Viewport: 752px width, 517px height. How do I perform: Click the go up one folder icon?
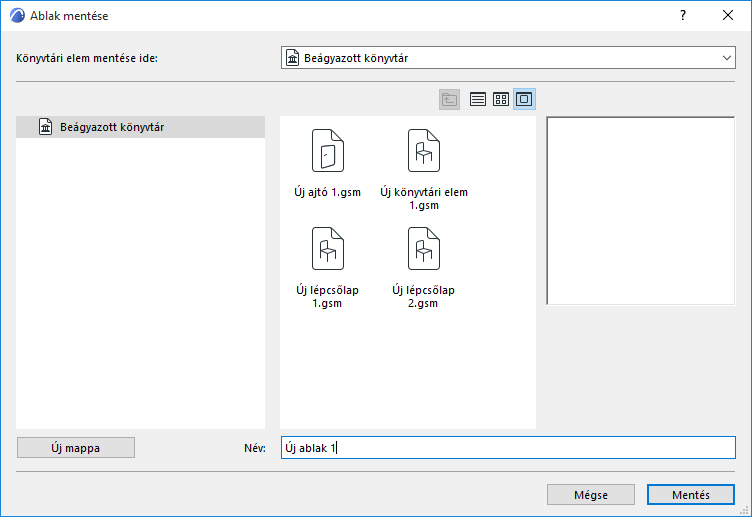click(x=449, y=99)
